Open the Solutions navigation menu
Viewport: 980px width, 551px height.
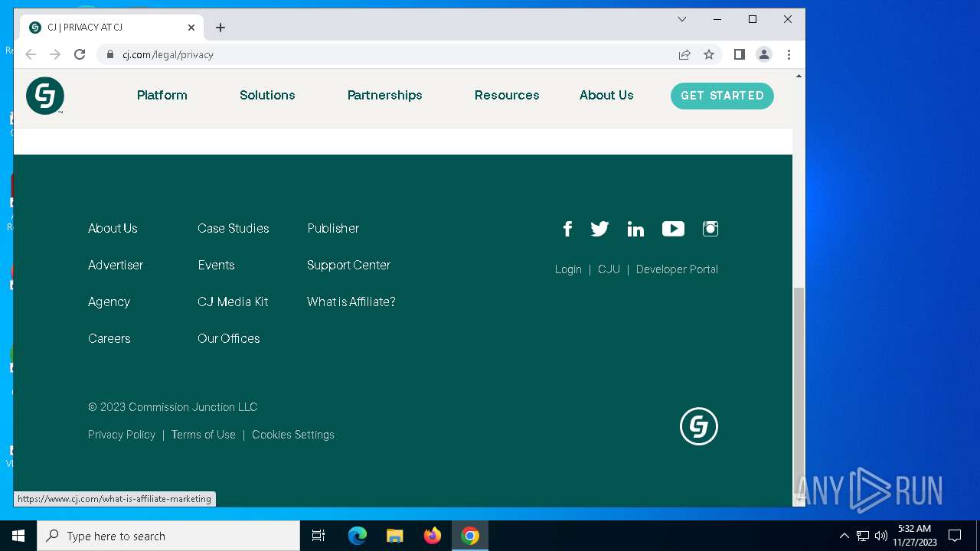pos(267,96)
